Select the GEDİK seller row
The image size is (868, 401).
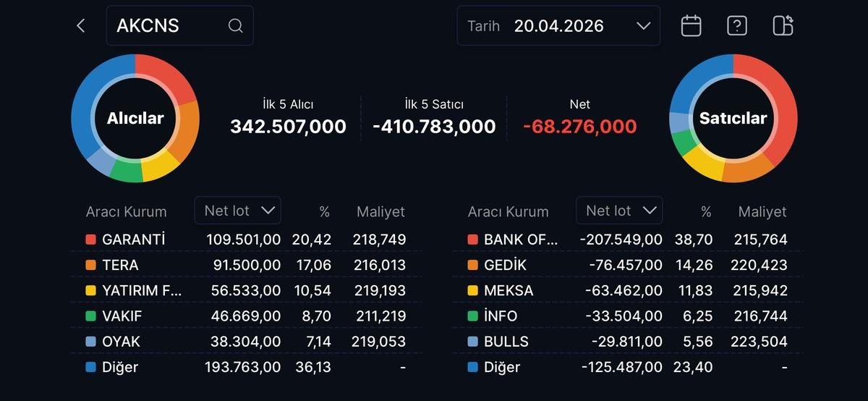tap(627, 265)
